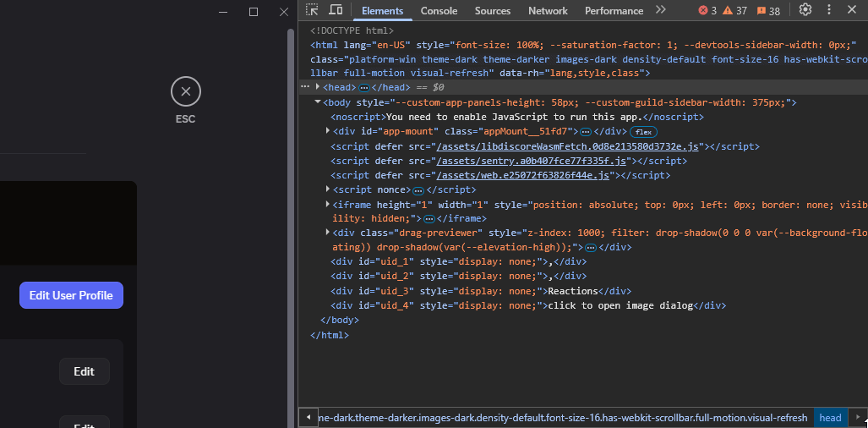
Task: Select the head breadcrumb item
Action: (x=830, y=418)
